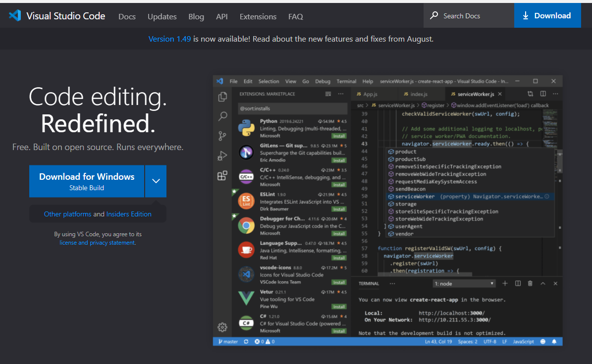Open the Version 1.49 link

click(x=169, y=39)
